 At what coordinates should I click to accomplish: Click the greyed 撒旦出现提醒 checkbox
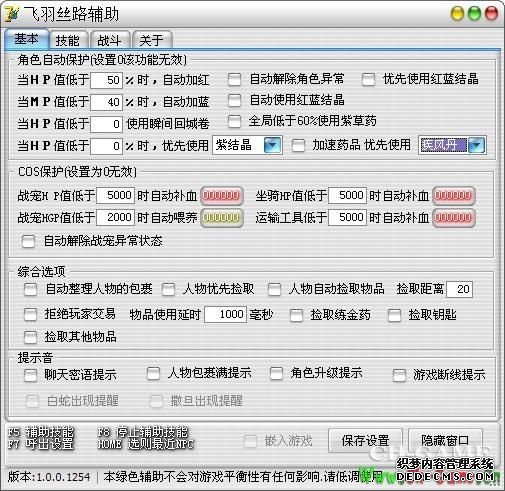[156, 401]
